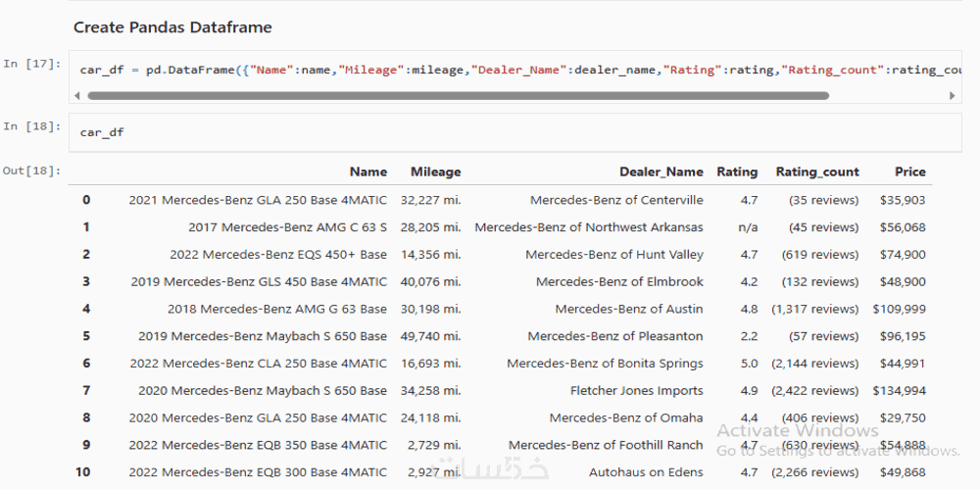Click the Rating_count column header

pyautogui.click(x=817, y=171)
